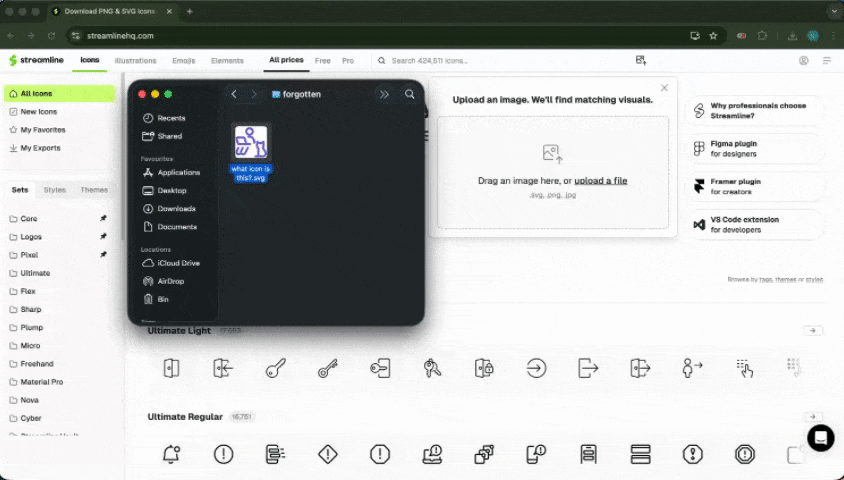Toggle the pin on the Core set

coord(103,218)
